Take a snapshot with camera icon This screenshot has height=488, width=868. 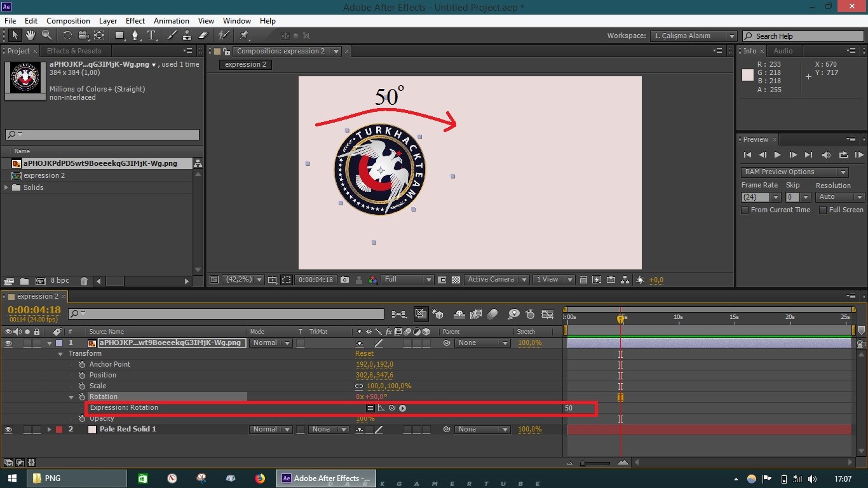click(x=344, y=280)
